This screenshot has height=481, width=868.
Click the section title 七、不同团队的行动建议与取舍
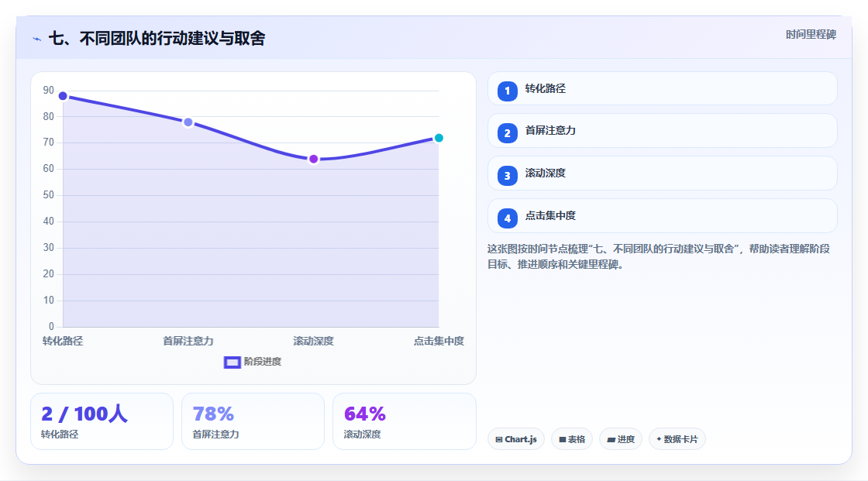pos(157,38)
